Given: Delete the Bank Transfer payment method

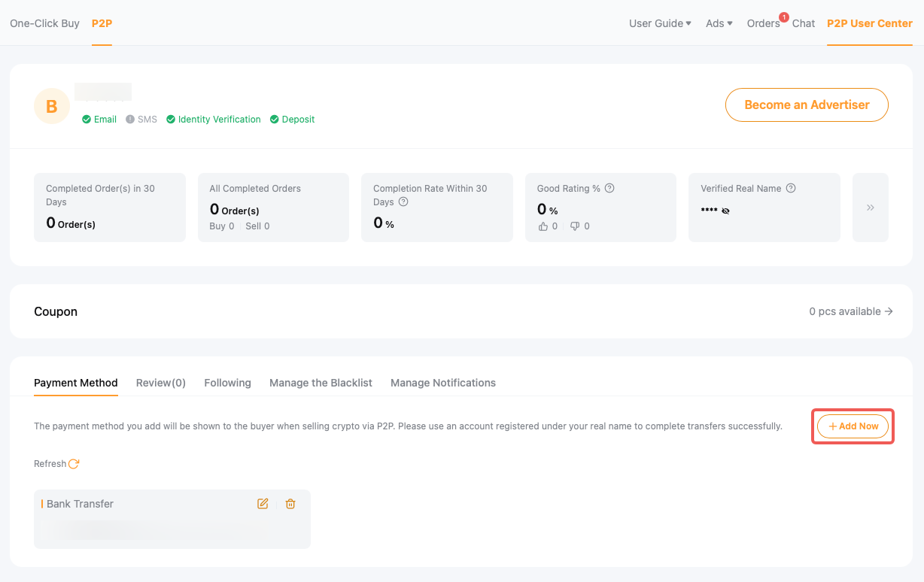Looking at the screenshot, I should (290, 504).
